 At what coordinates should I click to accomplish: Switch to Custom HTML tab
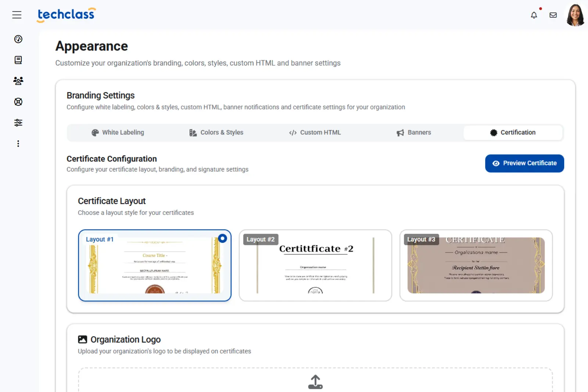tap(315, 133)
